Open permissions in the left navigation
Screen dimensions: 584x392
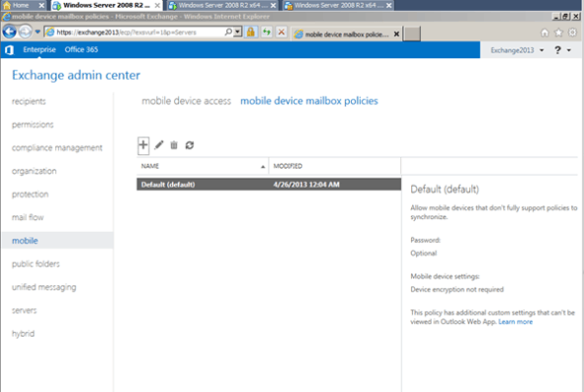(x=33, y=124)
